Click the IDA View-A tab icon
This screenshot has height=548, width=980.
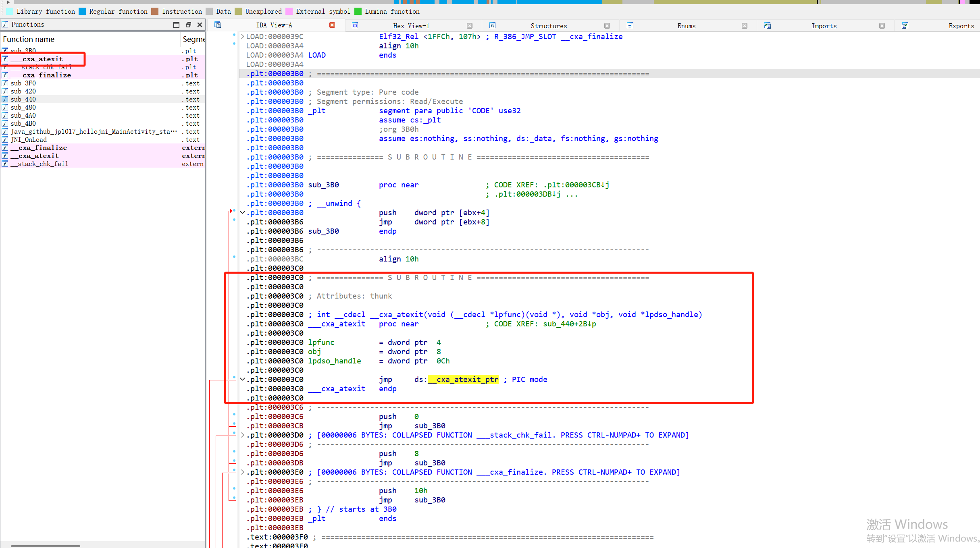click(218, 25)
